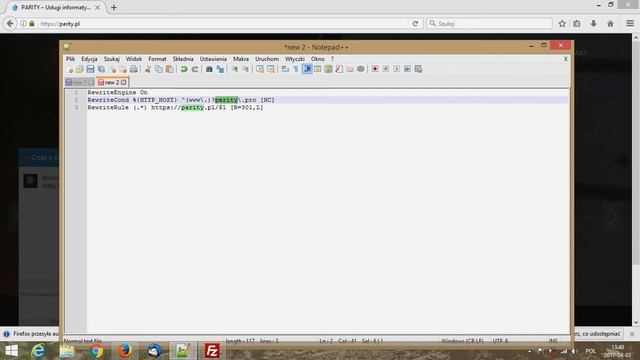
Task: Run macro multiple times icon
Action: (407, 69)
